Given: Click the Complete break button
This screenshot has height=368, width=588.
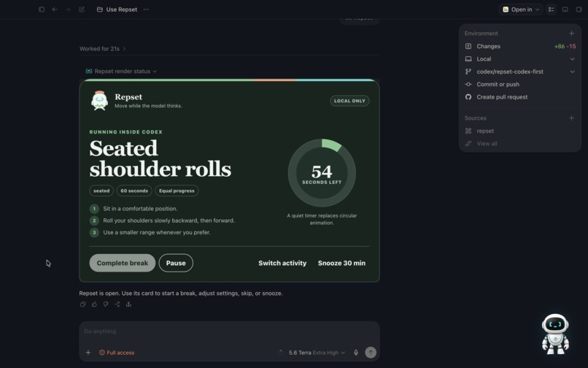Looking at the screenshot, I should click(123, 263).
